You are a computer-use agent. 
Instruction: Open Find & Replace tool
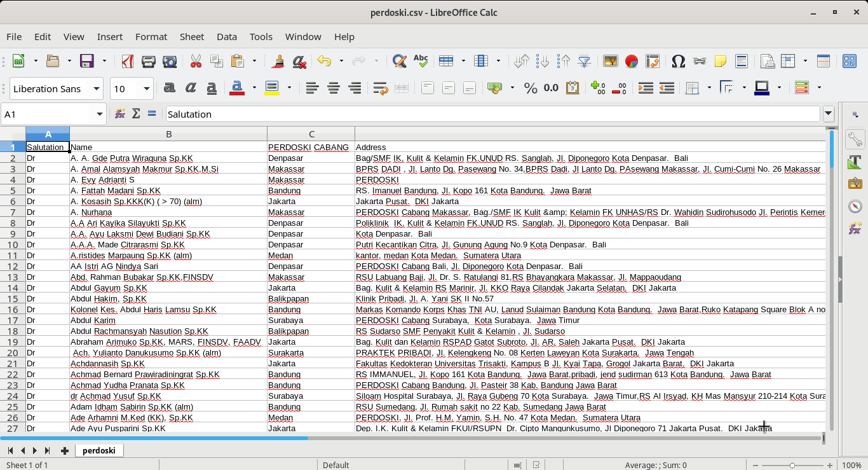399,61
